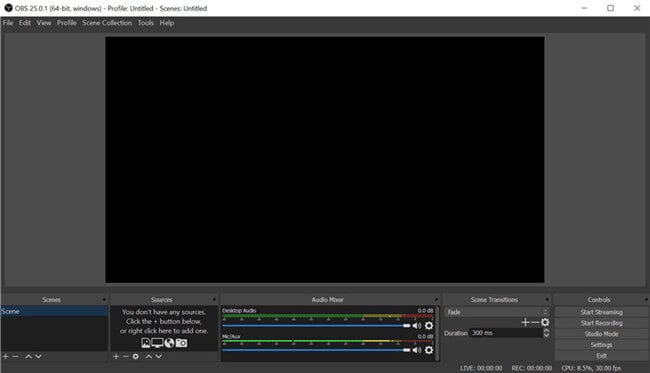Mute Desktop Audio speaker icon
The height and width of the screenshot is (373, 650).
point(417,326)
